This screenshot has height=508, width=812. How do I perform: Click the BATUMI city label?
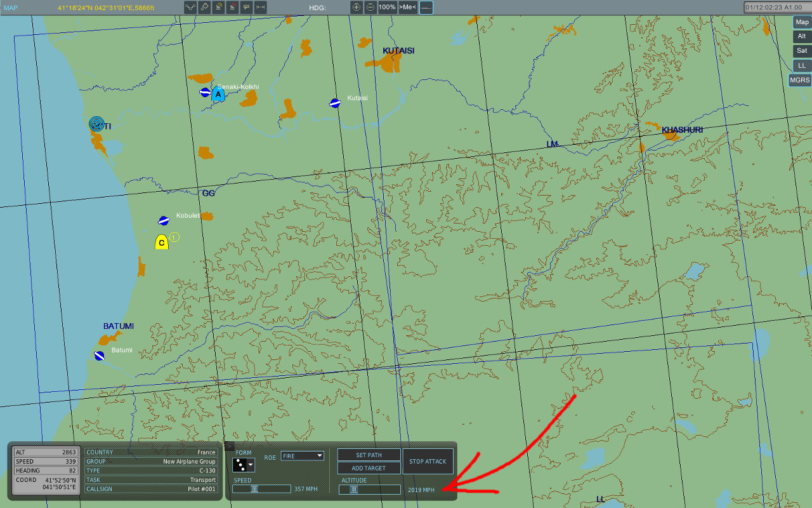point(119,326)
